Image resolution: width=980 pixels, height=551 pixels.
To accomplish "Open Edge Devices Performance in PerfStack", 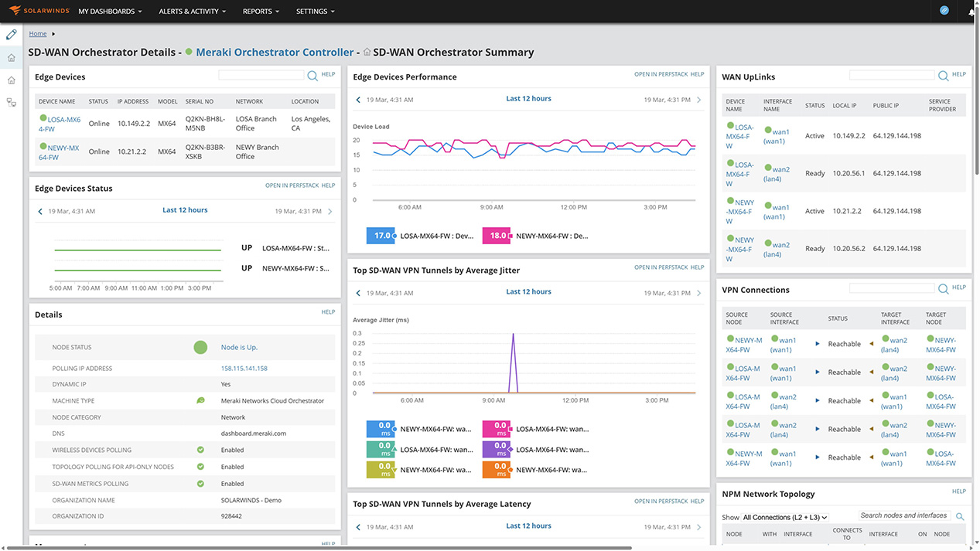I will pyautogui.click(x=661, y=74).
